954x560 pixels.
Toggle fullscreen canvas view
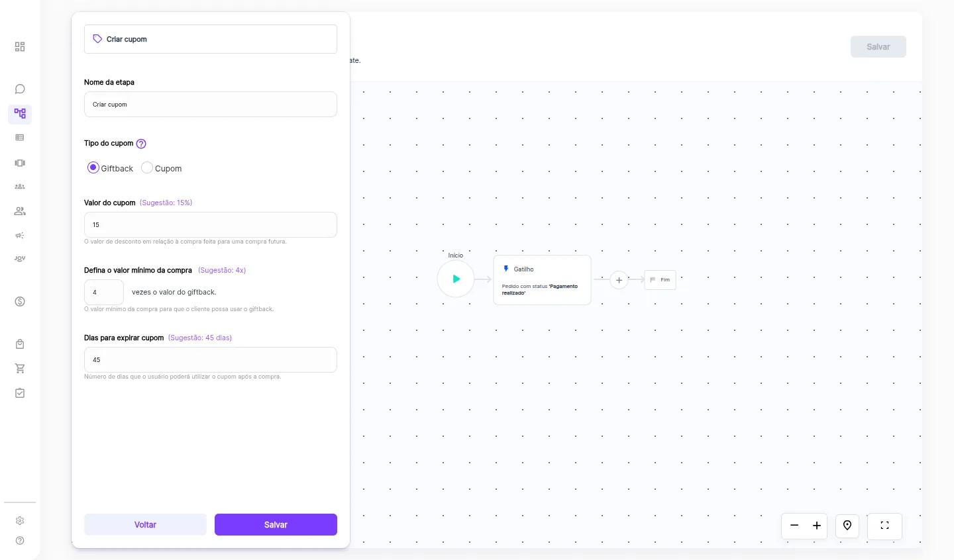click(x=884, y=526)
